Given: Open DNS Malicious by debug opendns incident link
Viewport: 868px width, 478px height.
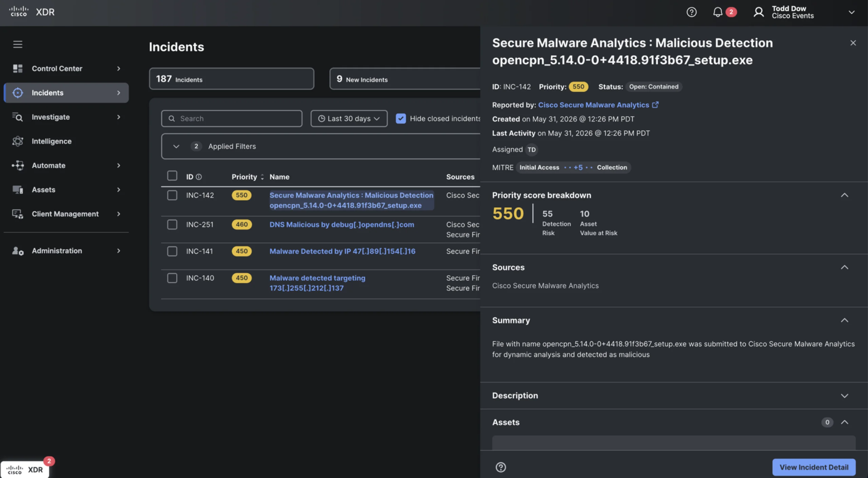Looking at the screenshot, I should click(x=341, y=225).
